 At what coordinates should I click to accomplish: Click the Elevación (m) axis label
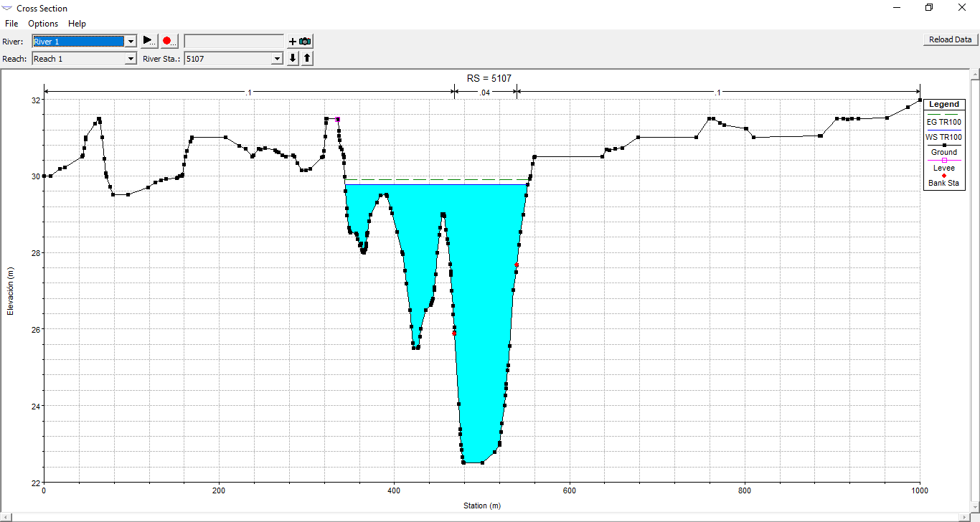(x=11, y=290)
